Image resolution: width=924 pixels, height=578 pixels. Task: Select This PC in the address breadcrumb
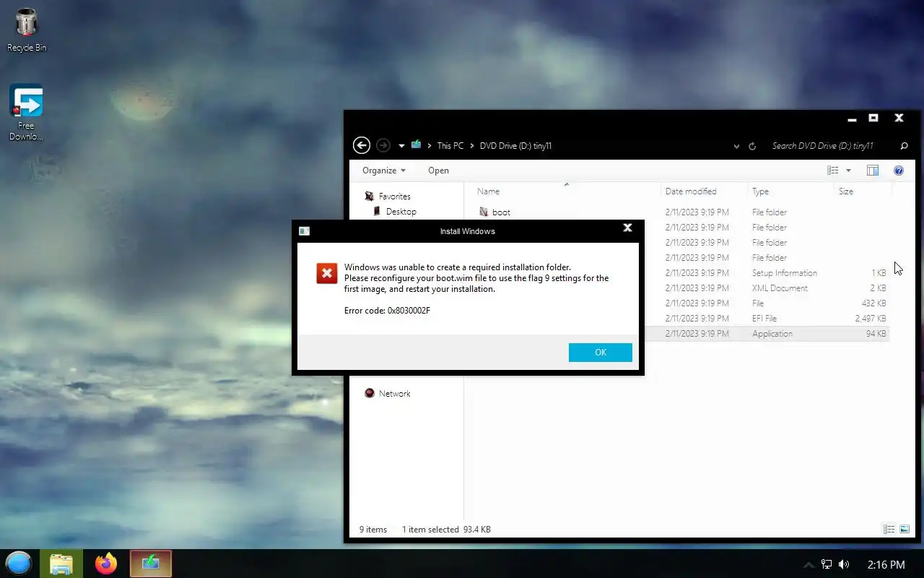pos(450,146)
